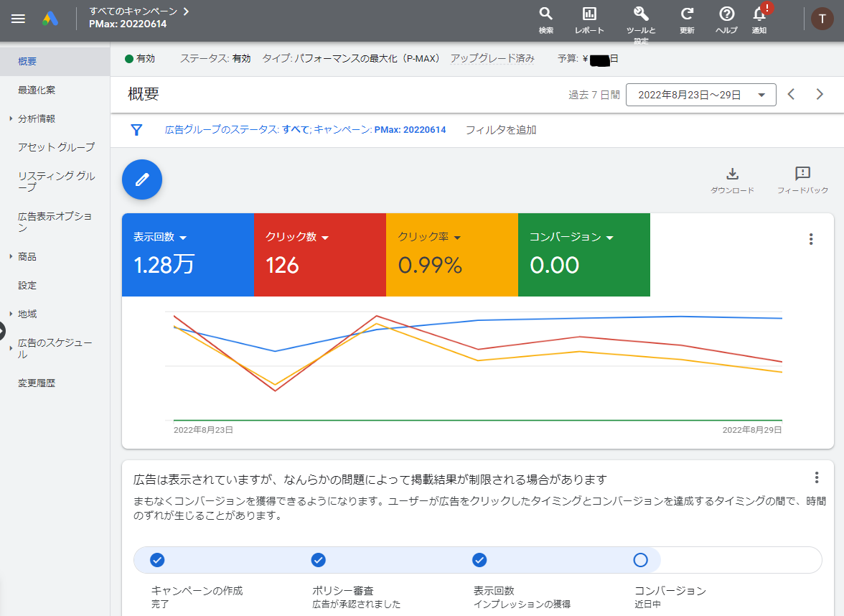Click the blue filter funnel icon
This screenshot has height=616, width=844.
point(136,130)
